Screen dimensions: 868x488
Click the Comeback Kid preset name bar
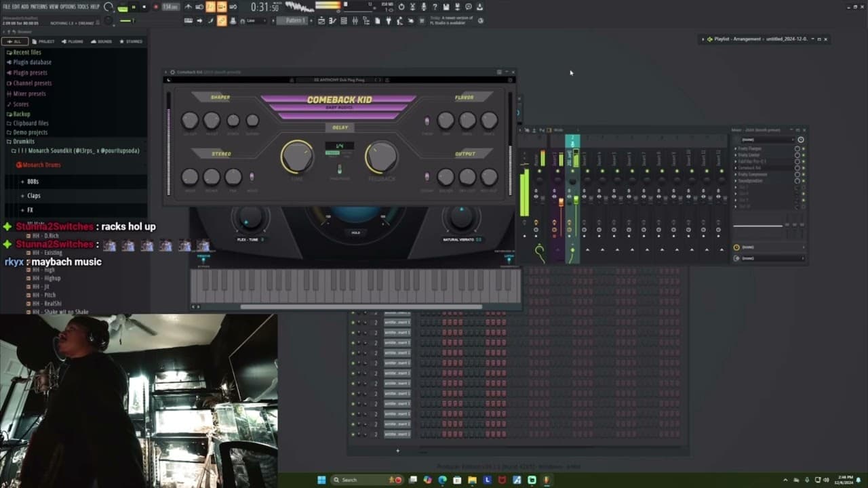coord(339,80)
